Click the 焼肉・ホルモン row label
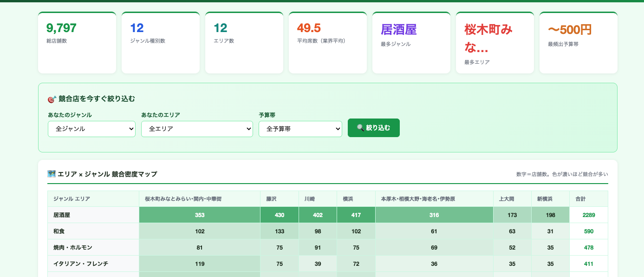Image resolution: width=644 pixels, height=277 pixels. coord(93,247)
